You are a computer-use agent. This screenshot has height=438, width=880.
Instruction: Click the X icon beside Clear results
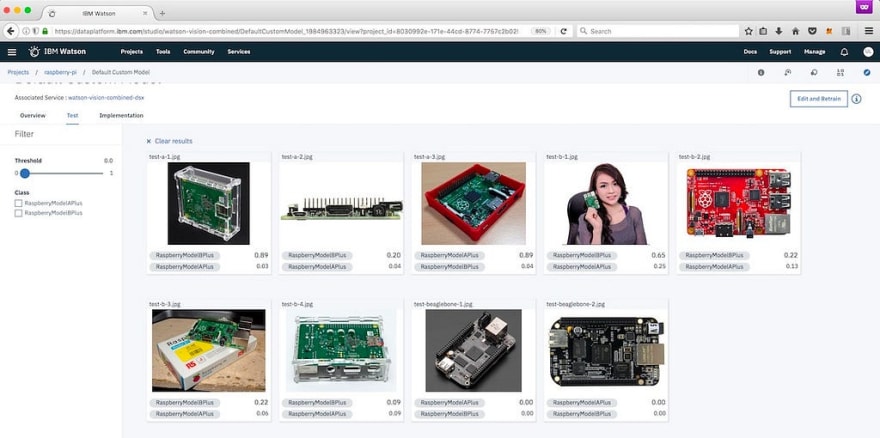(x=148, y=142)
